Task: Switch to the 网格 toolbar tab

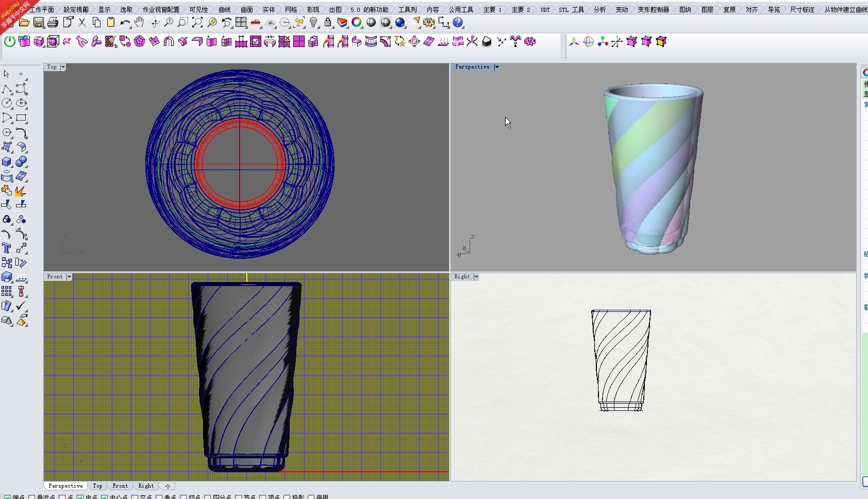Action: point(291,9)
